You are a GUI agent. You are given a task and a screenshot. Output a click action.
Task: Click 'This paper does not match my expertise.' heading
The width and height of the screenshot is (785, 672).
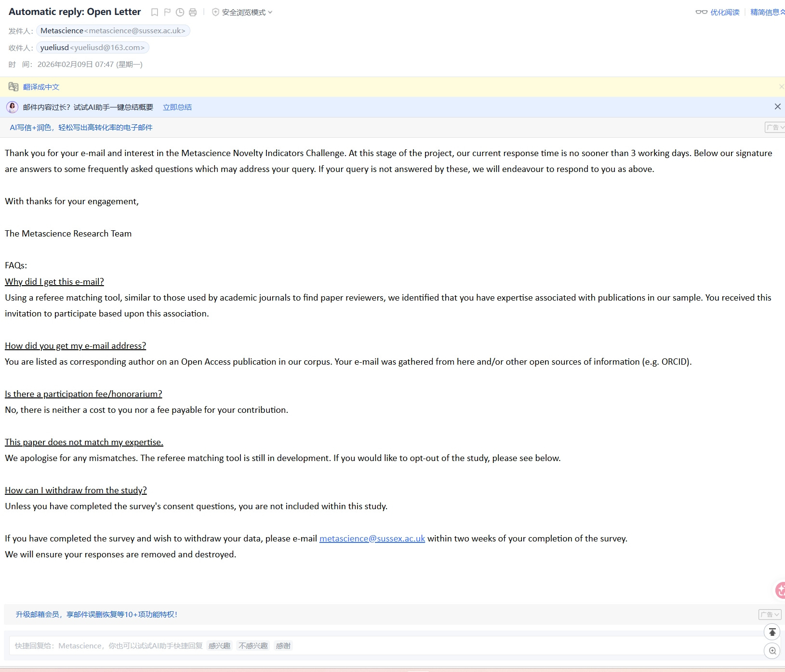(x=84, y=442)
